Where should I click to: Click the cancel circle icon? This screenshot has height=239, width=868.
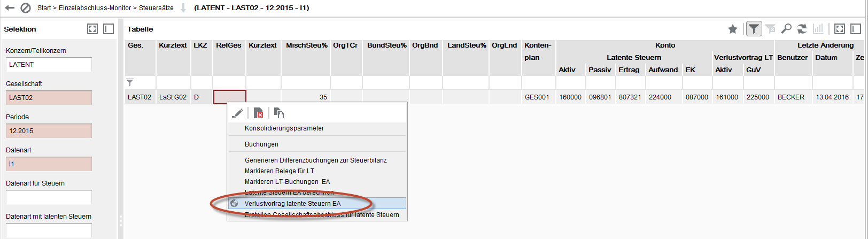click(26, 8)
